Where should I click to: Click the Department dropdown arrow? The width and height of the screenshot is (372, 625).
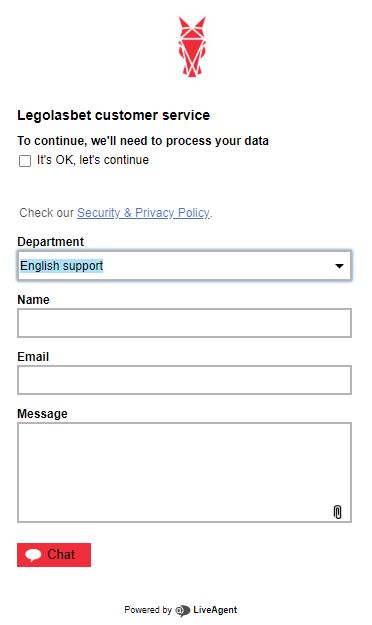339,266
